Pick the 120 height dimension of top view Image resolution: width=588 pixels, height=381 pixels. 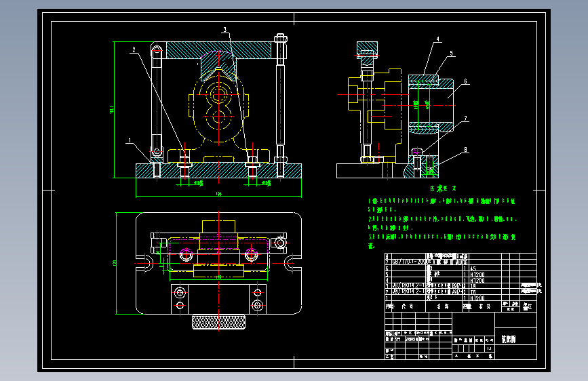tap(115, 263)
